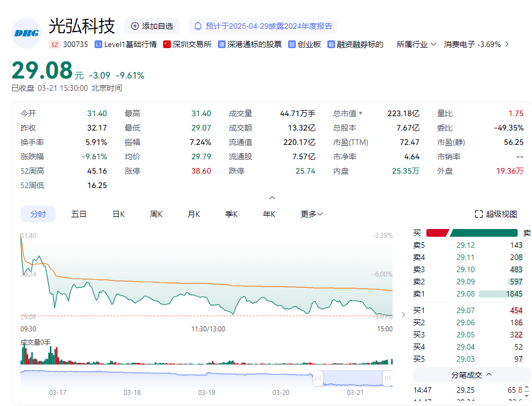This screenshot has height=406, width=532.
Task: Click the 分笔成交 scroll up arrow
Action: tap(526, 387)
